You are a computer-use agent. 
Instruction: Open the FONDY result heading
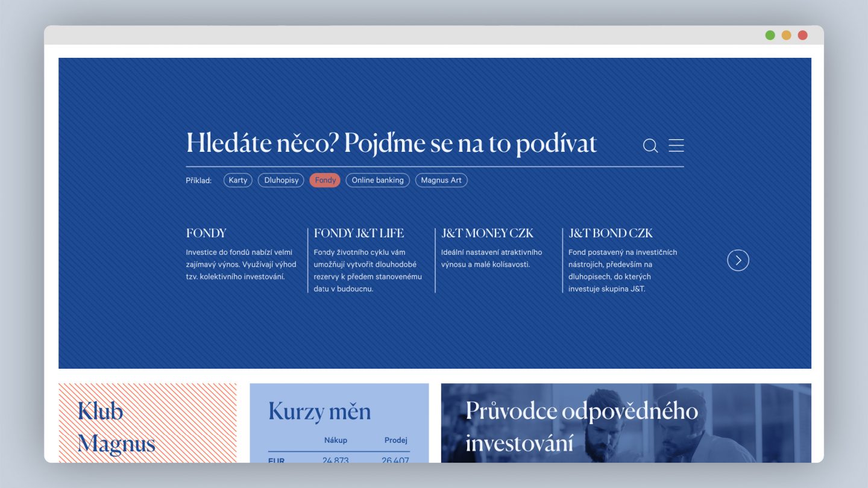point(206,233)
